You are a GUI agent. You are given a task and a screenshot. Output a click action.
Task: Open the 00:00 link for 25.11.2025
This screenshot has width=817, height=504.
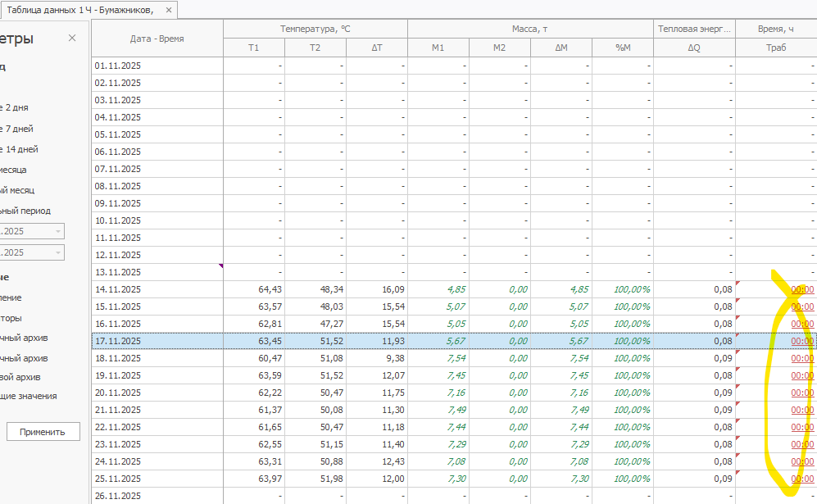pos(801,479)
